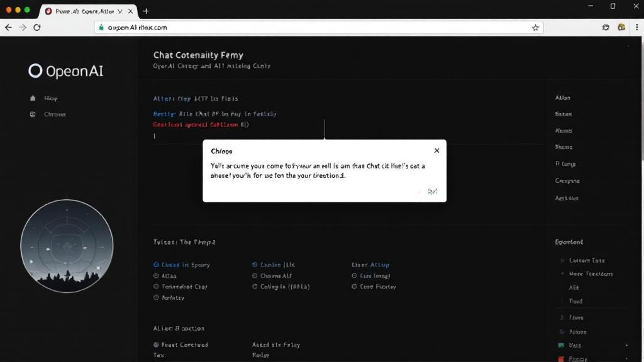644x362 pixels.
Task: Select the second item in right-hand list
Action: click(x=563, y=114)
